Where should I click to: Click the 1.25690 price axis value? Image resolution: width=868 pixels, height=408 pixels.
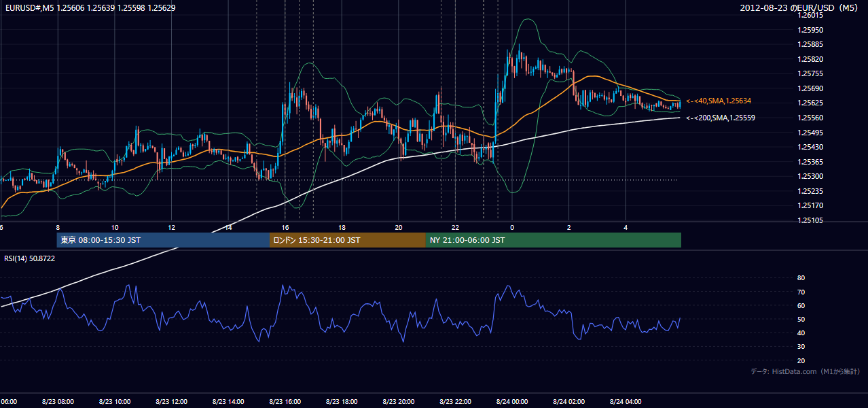(810, 88)
